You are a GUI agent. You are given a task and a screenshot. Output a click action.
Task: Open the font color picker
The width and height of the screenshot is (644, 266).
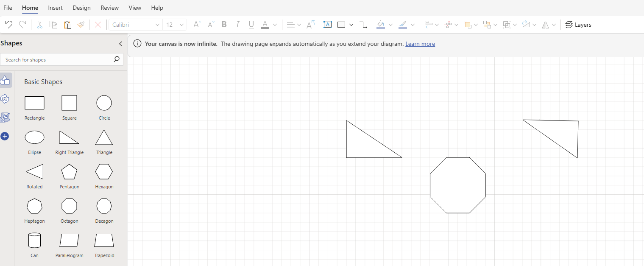pyautogui.click(x=275, y=24)
